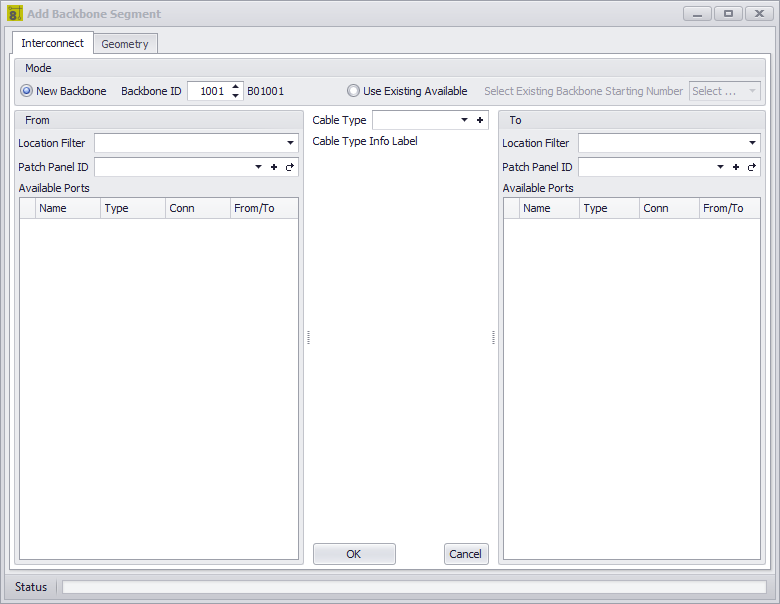Click the left splitter grip beside From panel

coord(308,337)
